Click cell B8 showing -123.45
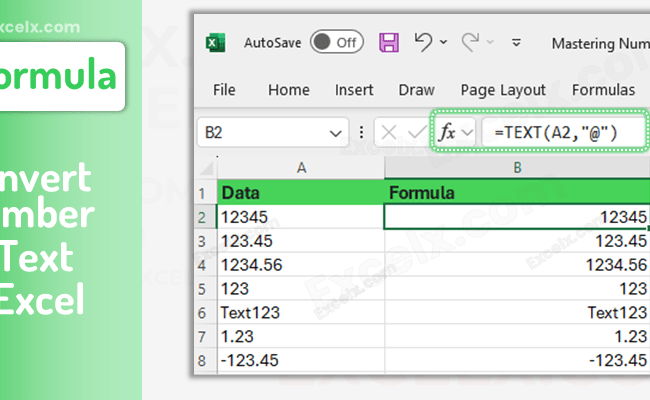 point(517,361)
